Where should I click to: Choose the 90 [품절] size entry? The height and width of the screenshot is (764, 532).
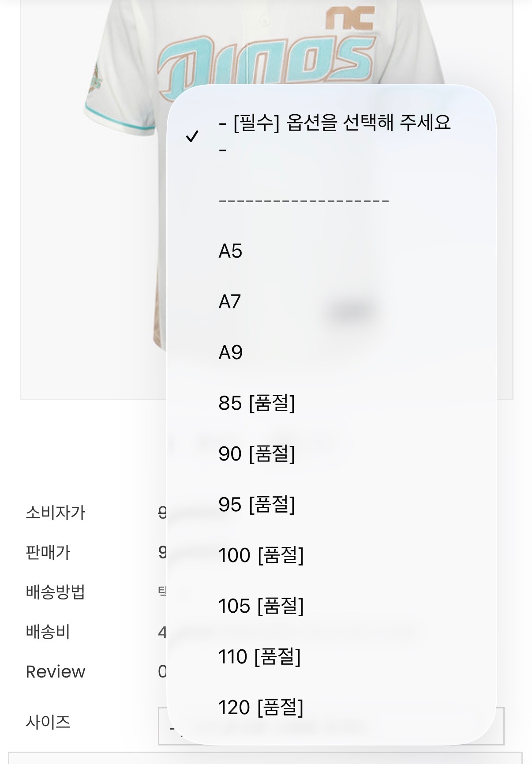256,454
